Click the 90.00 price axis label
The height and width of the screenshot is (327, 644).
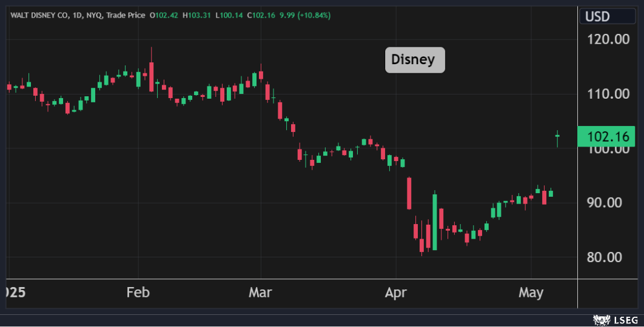coord(608,202)
